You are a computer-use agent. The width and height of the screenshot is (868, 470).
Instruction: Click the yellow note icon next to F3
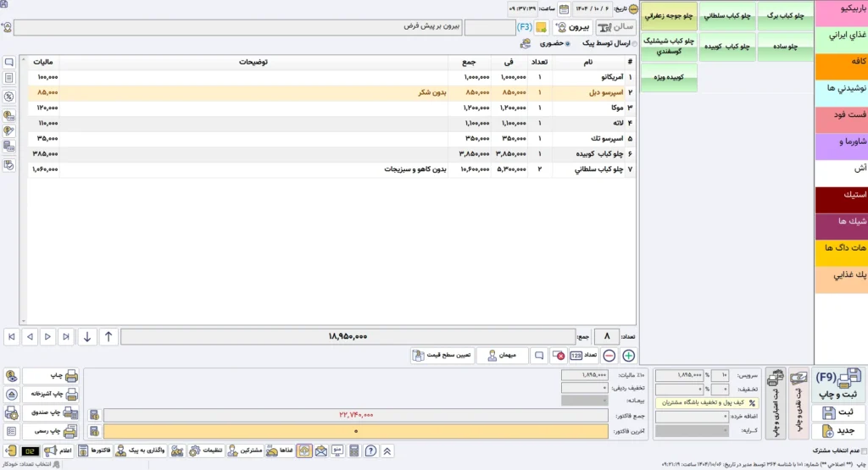(541, 27)
